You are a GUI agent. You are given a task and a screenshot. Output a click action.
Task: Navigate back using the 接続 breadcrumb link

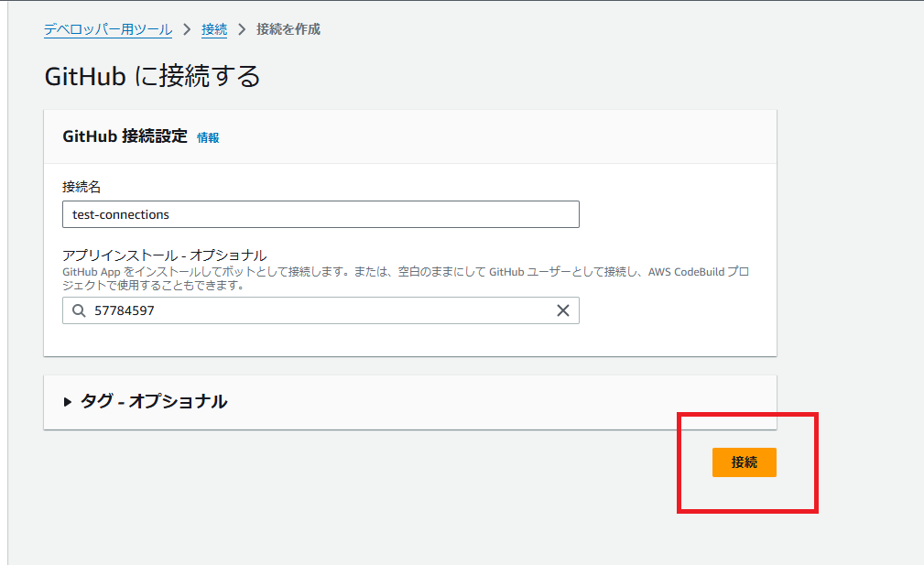pyautogui.click(x=213, y=28)
